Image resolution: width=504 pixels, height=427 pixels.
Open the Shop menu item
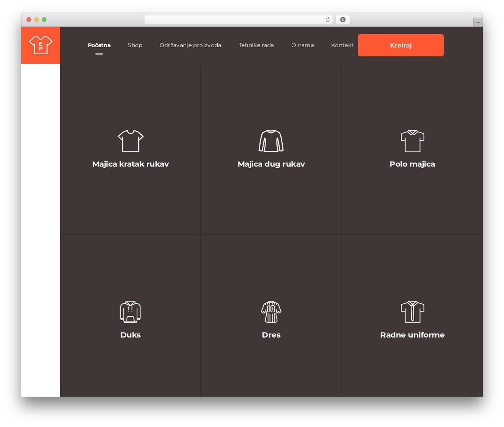135,45
